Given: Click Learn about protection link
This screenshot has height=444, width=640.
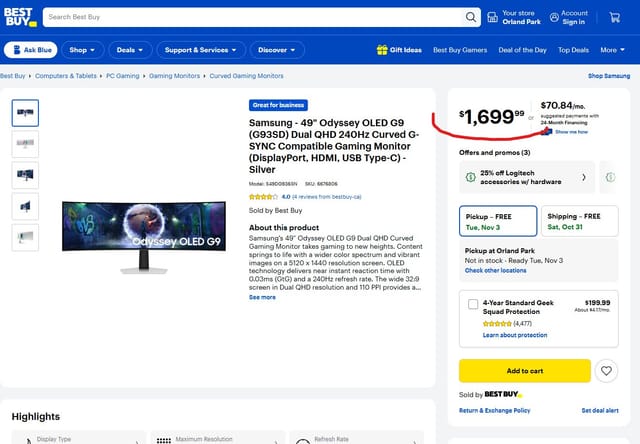Looking at the screenshot, I should click(515, 335).
